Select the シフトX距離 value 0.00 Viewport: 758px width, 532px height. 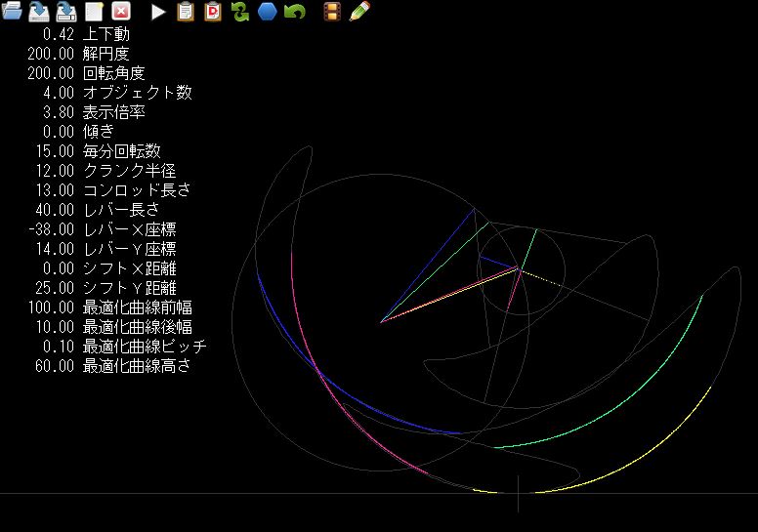pos(59,268)
